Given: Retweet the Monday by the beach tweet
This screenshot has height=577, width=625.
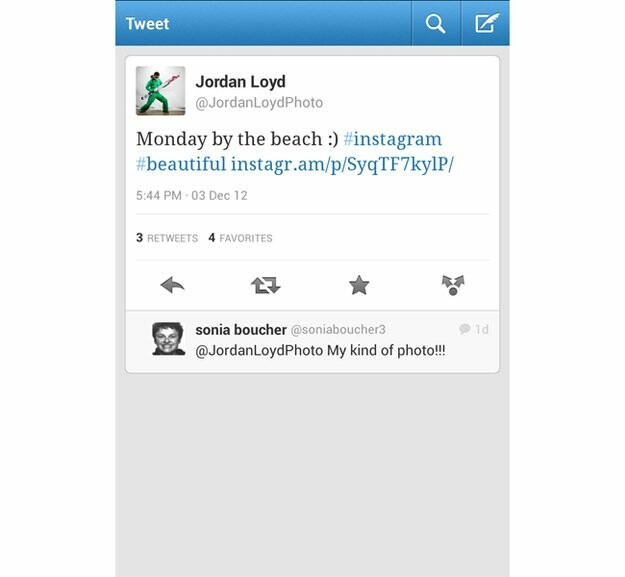Looking at the screenshot, I should [265, 285].
